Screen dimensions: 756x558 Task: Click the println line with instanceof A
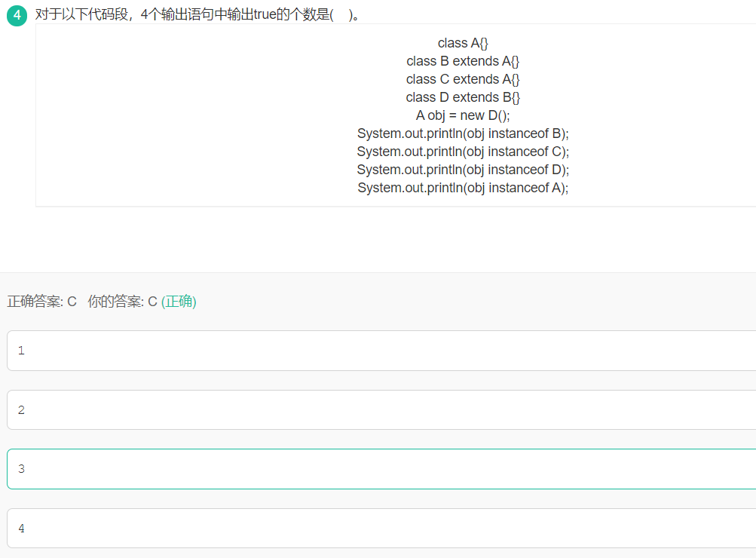[x=463, y=188]
